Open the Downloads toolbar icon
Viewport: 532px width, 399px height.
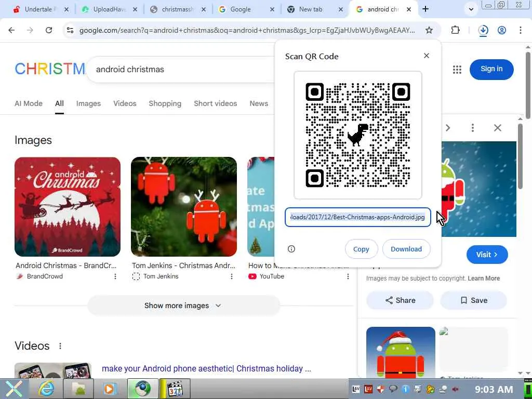[483, 30]
